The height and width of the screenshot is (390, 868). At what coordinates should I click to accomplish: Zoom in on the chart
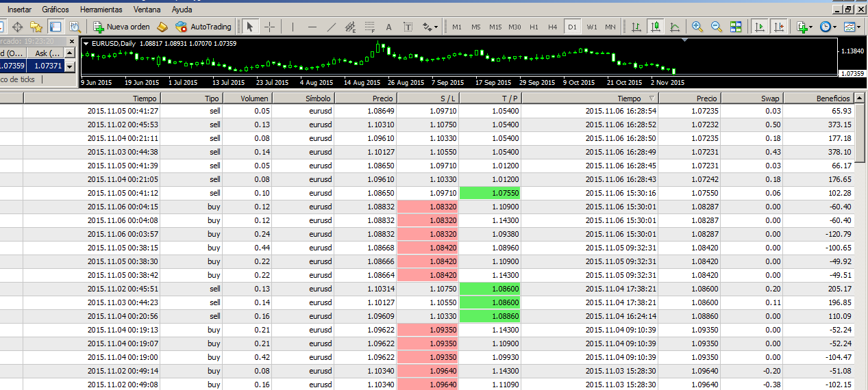(x=697, y=27)
